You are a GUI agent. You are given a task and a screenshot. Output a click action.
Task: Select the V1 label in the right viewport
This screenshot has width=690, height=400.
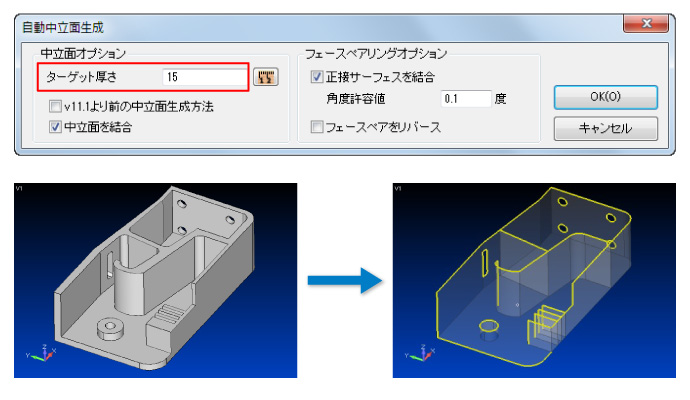click(x=397, y=188)
